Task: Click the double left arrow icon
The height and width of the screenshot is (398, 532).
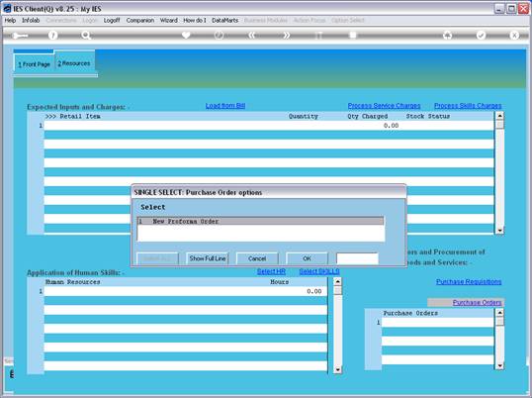Action: tap(252, 35)
